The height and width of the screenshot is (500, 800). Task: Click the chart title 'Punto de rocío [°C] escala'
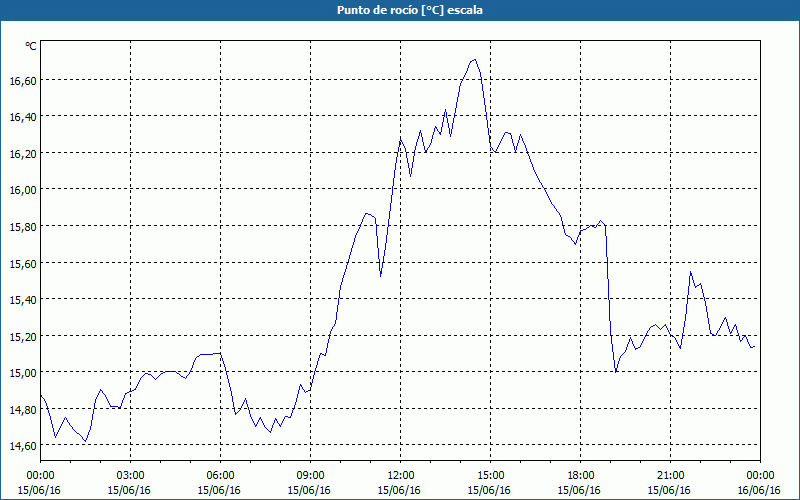click(410, 10)
